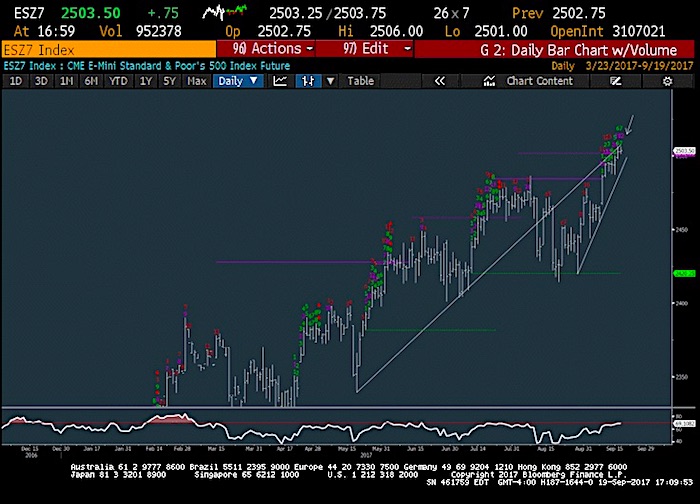
Task: Click the Chart Content chart icon
Action: 489,81
